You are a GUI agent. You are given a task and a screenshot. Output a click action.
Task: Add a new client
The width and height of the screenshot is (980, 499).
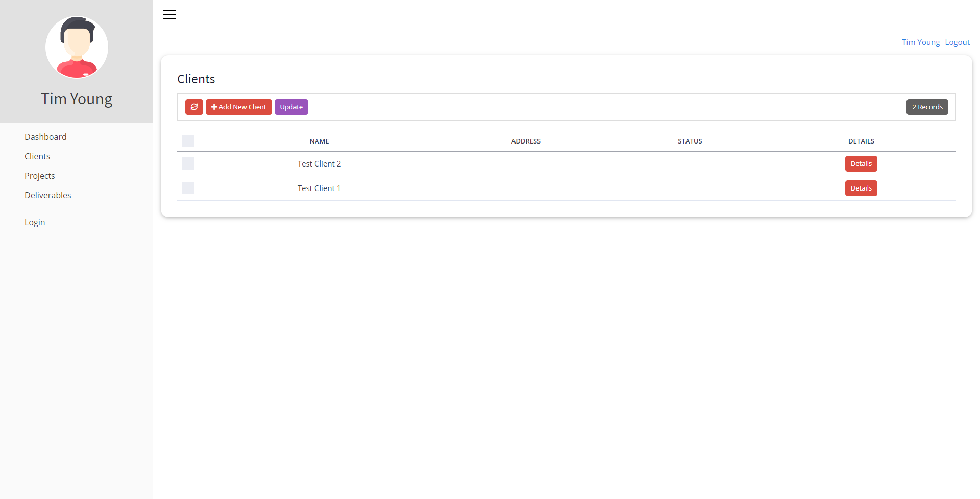(239, 107)
